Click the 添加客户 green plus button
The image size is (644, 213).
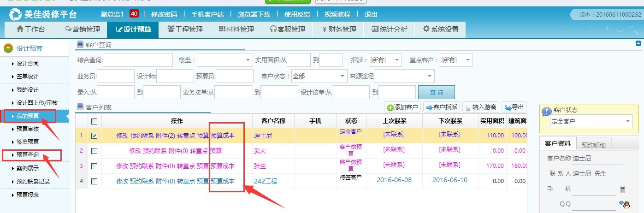(x=402, y=107)
